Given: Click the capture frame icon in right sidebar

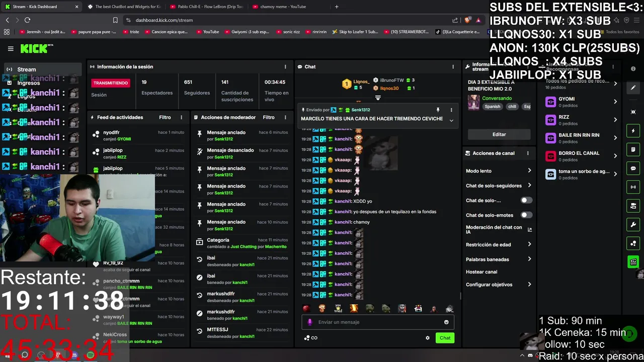Looking at the screenshot, I should [633, 112].
